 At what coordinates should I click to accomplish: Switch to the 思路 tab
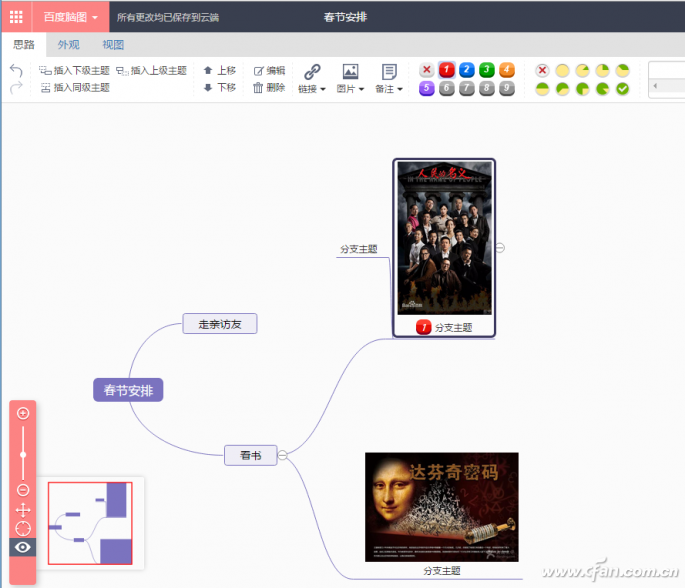point(24,45)
